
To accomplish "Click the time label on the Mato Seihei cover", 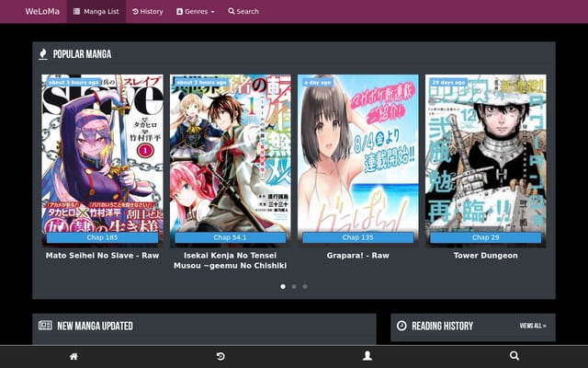I will 73,82.
